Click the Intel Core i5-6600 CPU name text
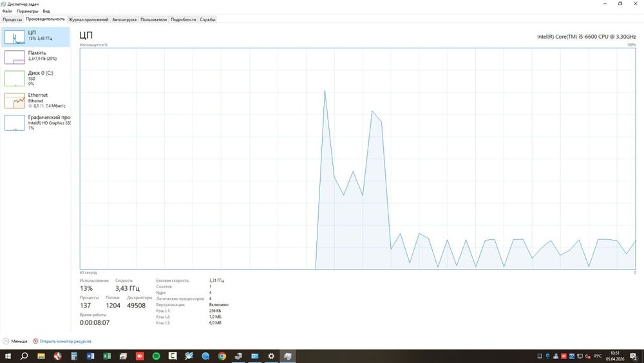The image size is (644, 363). point(587,37)
